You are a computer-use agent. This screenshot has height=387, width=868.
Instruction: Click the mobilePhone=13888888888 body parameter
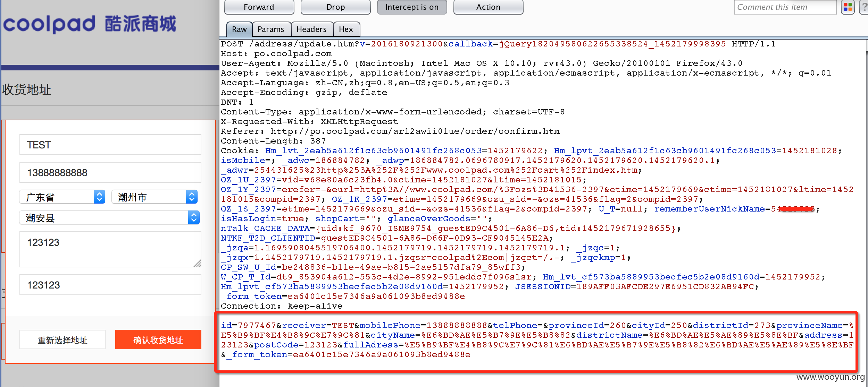click(x=423, y=326)
